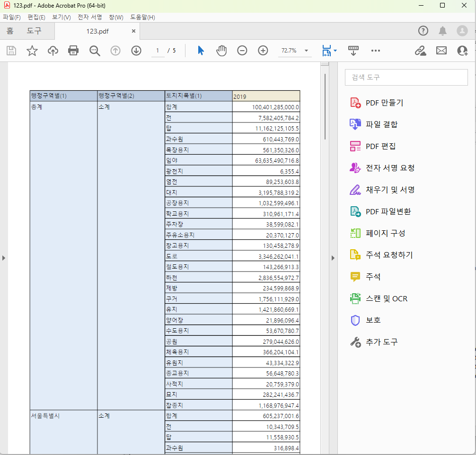Open the 창(W) menu
This screenshot has height=455, width=476.
(116, 17)
